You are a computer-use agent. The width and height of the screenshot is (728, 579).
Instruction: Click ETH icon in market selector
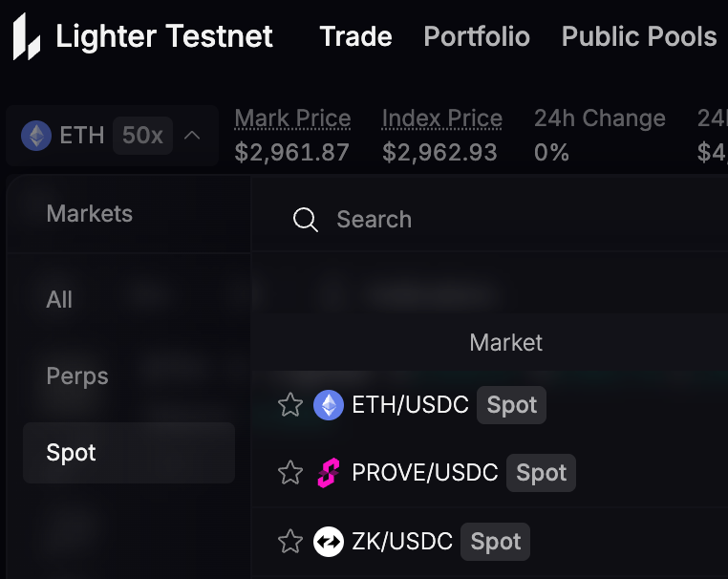tap(37, 136)
